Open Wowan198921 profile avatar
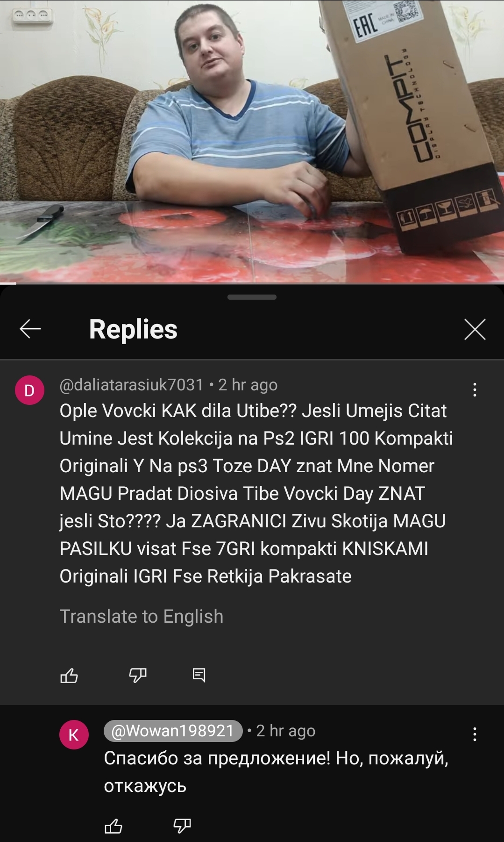This screenshot has height=842, width=504. pos(74,734)
